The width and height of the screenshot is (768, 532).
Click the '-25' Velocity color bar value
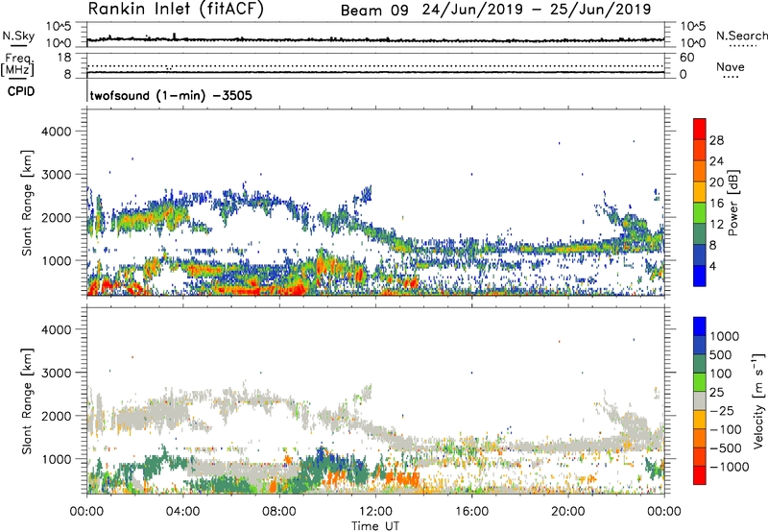pyautogui.click(x=722, y=410)
